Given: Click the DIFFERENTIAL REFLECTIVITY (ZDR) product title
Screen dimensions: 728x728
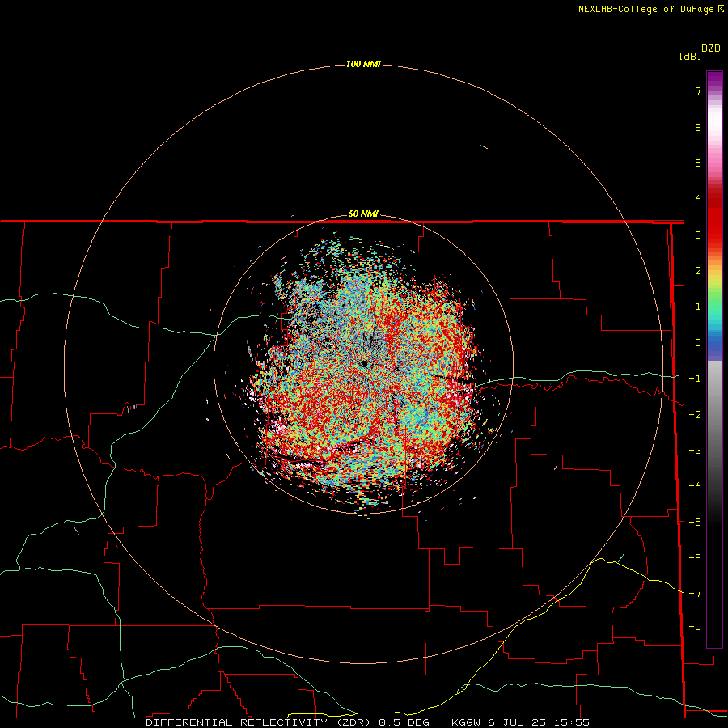Looking at the screenshot, I should click(x=260, y=722).
